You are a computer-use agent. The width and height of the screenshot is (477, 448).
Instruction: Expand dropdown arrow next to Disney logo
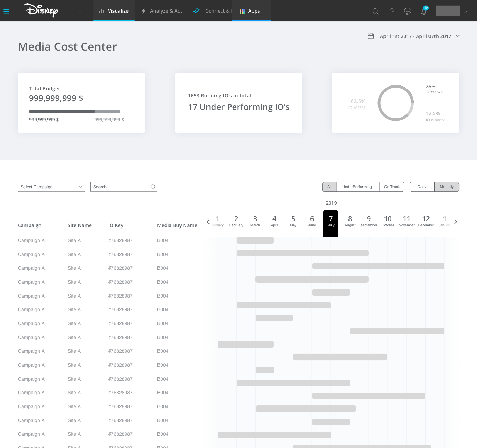point(80,12)
